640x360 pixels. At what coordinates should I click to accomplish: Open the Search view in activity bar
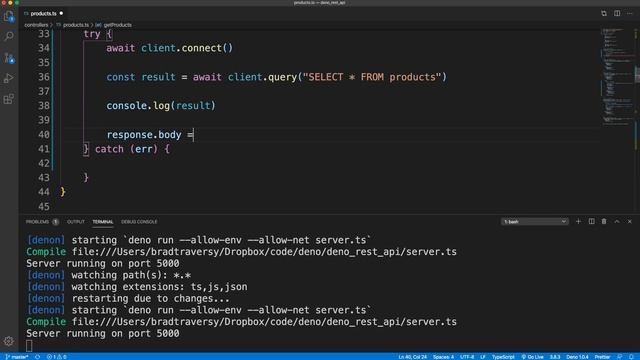click(9, 37)
